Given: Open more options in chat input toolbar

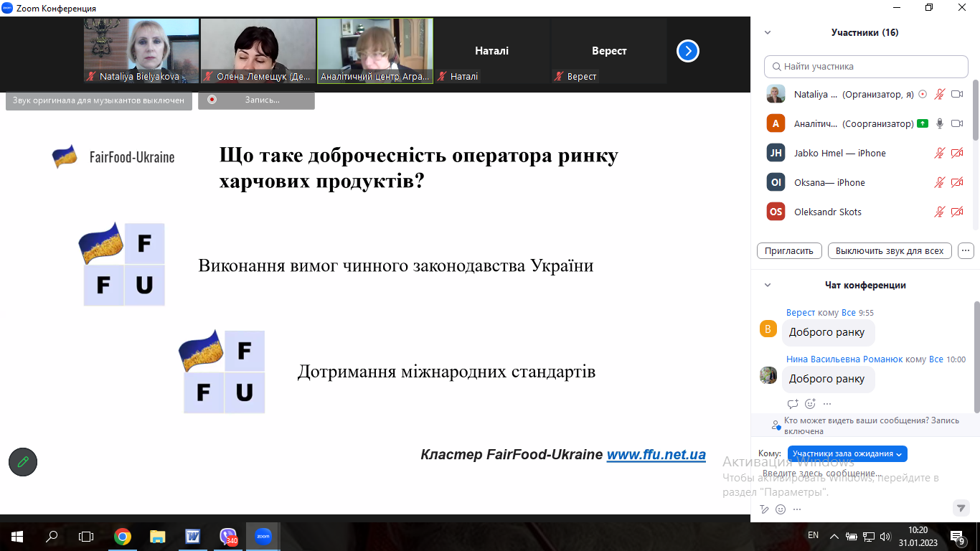Looking at the screenshot, I should tap(797, 509).
